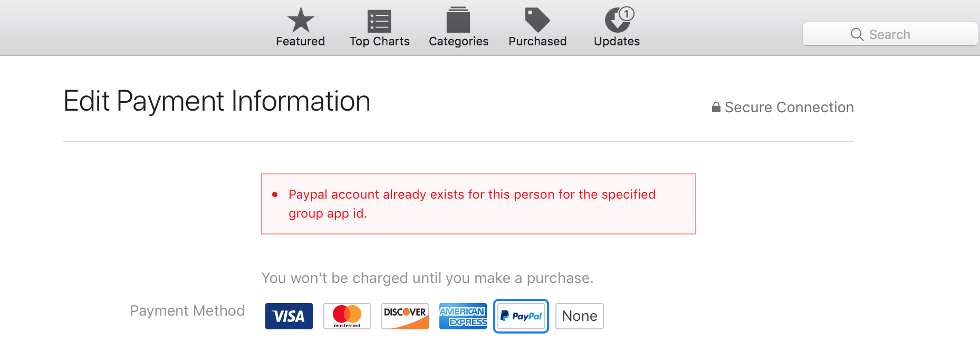980x352 pixels.
Task: Choose None as payment method
Action: point(579,316)
